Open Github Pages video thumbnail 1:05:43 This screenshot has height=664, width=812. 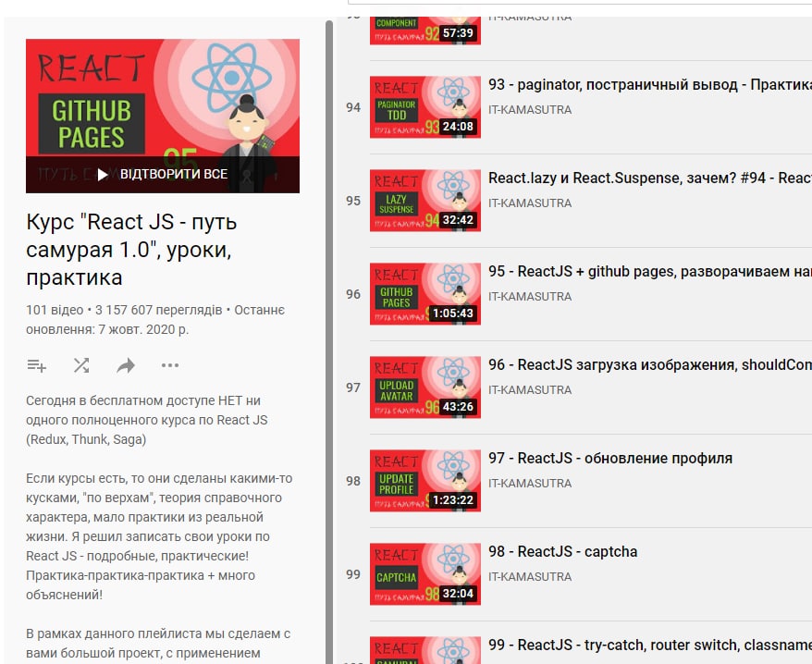coord(425,294)
